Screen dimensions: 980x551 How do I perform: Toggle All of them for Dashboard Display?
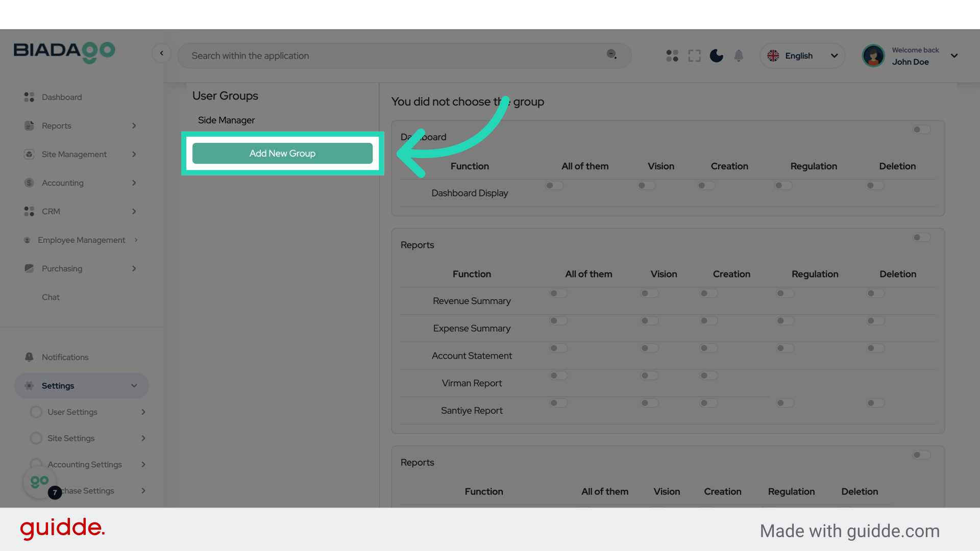coord(554,185)
